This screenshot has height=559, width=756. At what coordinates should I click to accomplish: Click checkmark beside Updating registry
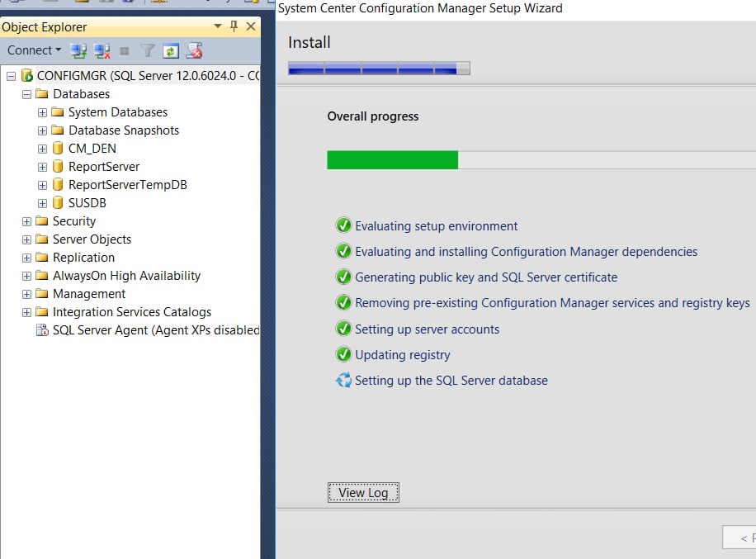click(343, 354)
